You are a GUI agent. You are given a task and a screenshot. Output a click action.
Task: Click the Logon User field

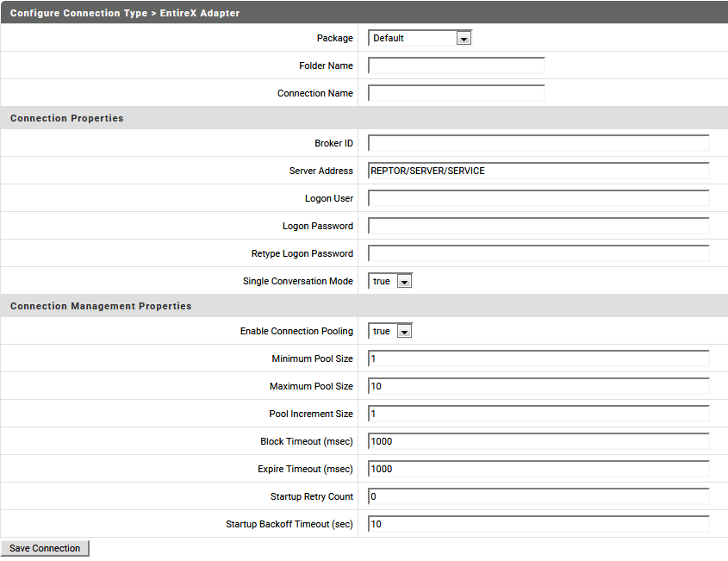coord(538,197)
